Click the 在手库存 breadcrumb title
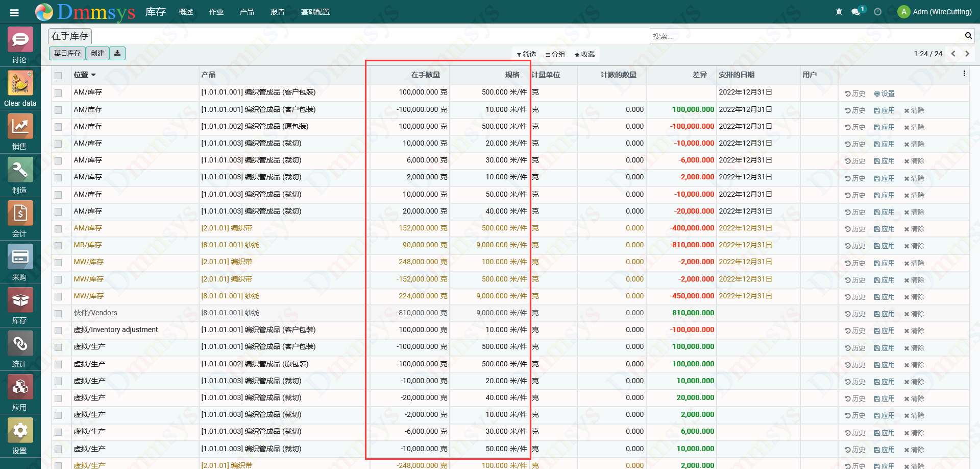Viewport: 980px width, 469px height. click(70, 36)
